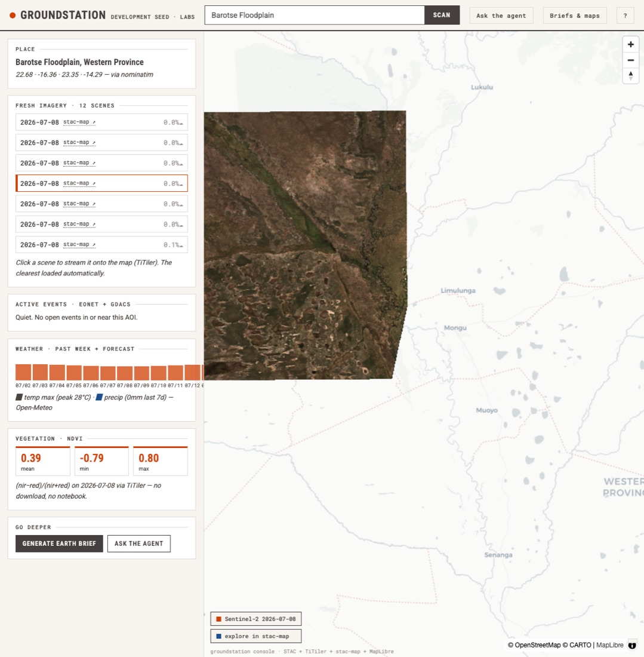Click the Sentinel-2 satellite imagery overlay
This screenshot has height=657, width=644.
click(305, 245)
